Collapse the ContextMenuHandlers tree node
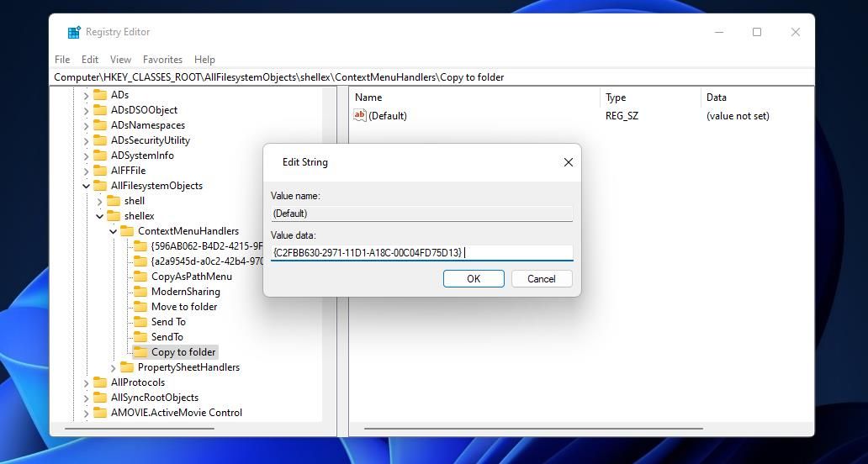The width and height of the screenshot is (868, 464). pyautogui.click(x=114, y=232)
